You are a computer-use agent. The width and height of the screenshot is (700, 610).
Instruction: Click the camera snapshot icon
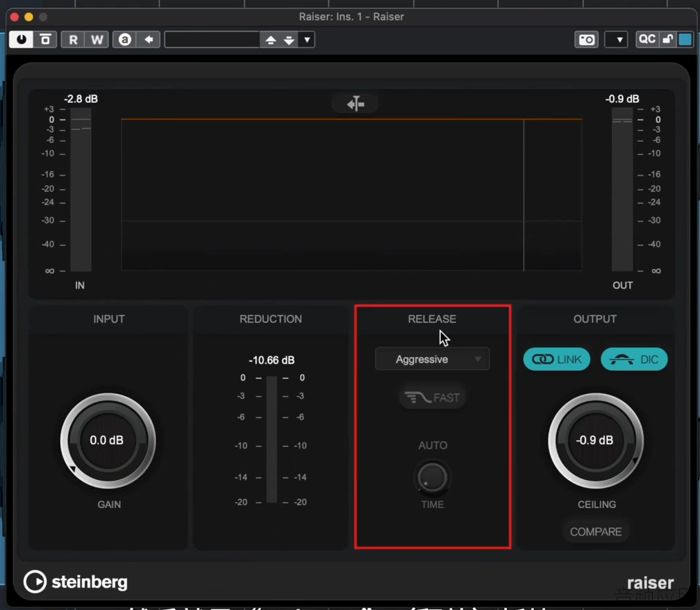(x=586, y=40)
